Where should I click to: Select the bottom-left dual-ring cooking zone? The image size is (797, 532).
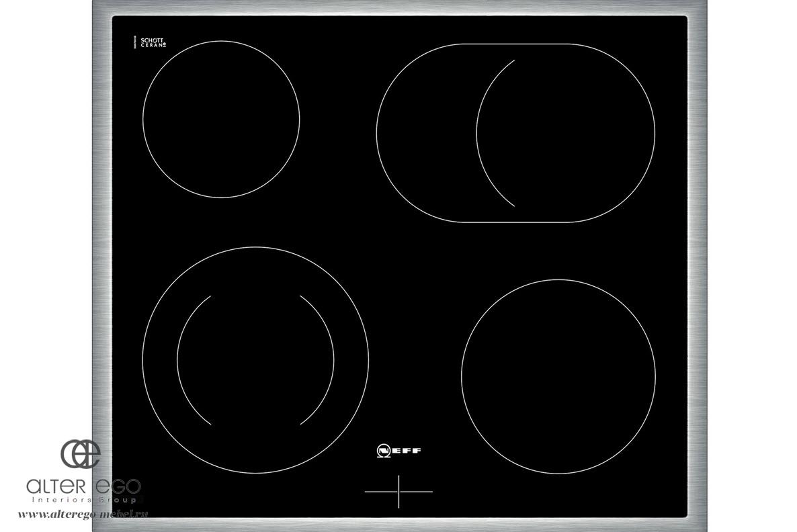(255, 360)
